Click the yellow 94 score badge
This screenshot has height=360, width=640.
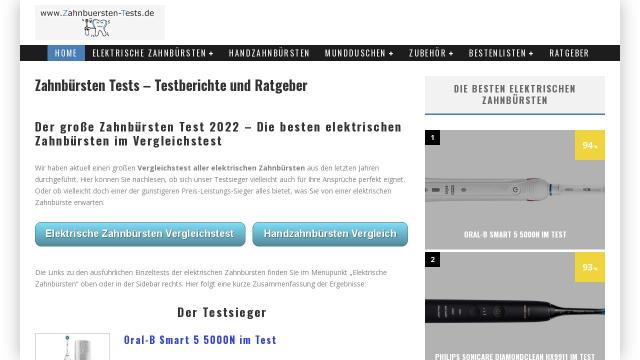point(589,145)
